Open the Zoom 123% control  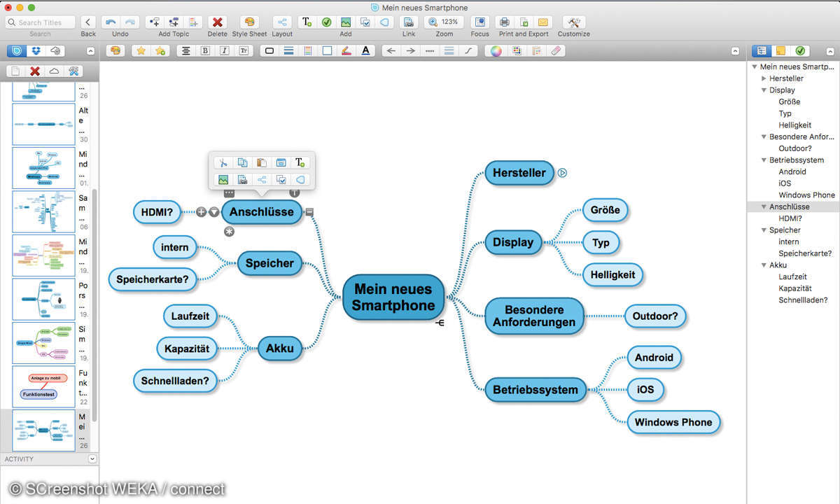(443, 22)
